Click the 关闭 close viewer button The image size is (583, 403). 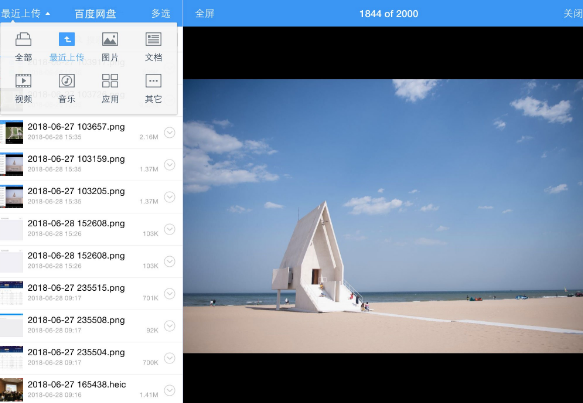coord(573,14)
